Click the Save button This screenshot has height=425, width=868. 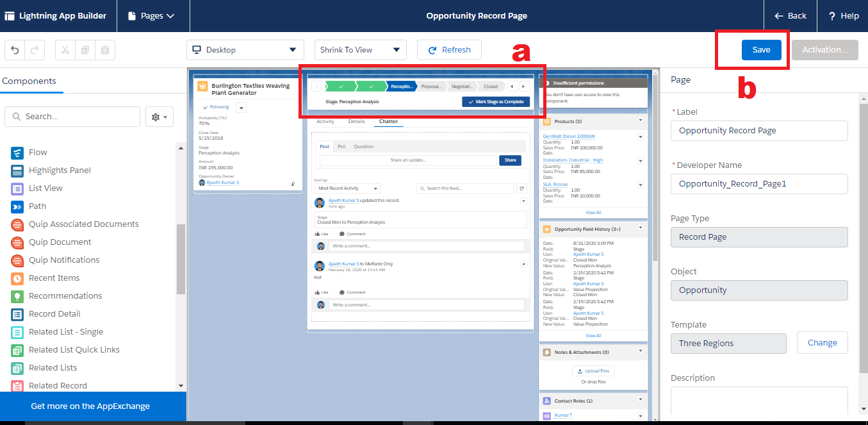pyautogui.click(x=760, y=49)
